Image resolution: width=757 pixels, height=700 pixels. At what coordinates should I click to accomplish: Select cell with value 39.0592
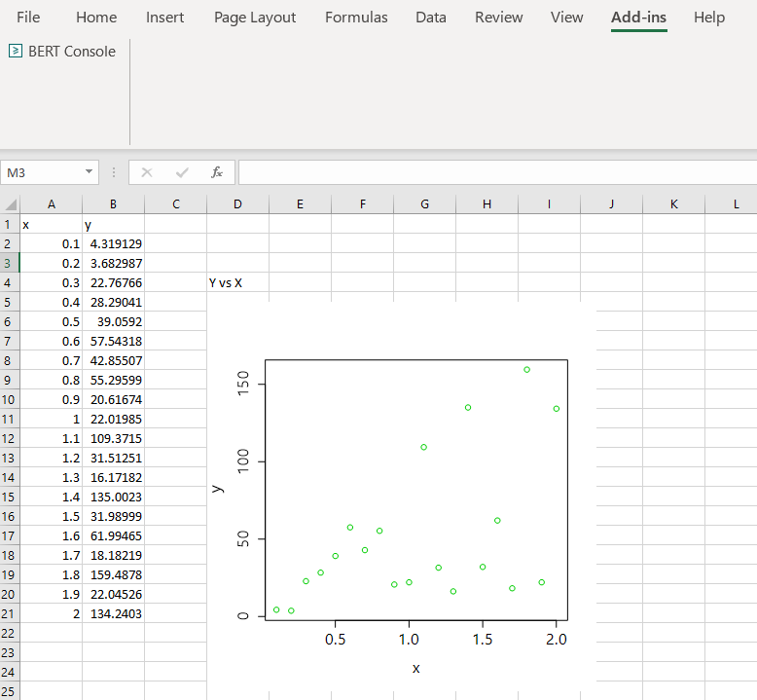click(x=113, y=321)
